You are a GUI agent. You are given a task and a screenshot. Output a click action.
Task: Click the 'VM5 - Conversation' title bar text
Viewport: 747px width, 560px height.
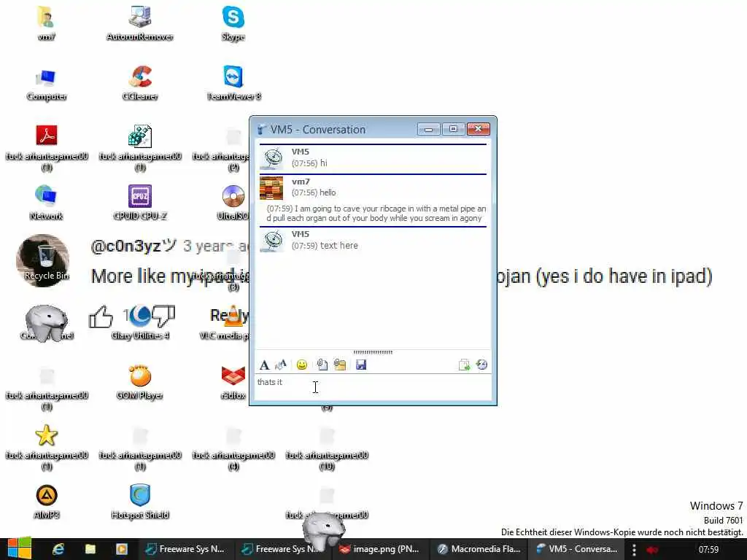click(x=318, y=130)
